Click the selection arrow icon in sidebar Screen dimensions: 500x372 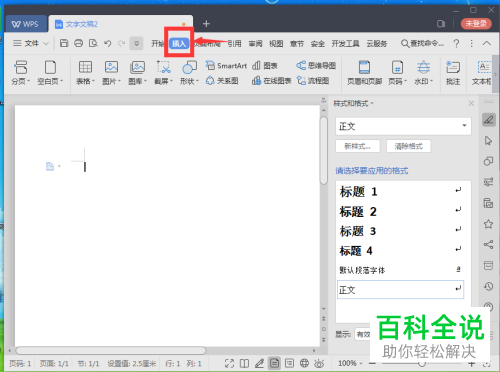tap(488, 140)
